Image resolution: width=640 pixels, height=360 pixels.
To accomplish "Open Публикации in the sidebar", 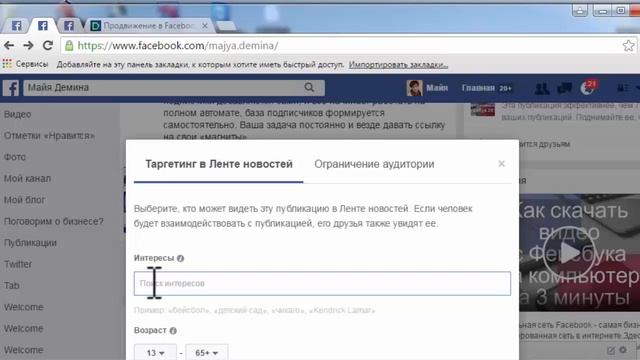I will click(x=30, y=243).
